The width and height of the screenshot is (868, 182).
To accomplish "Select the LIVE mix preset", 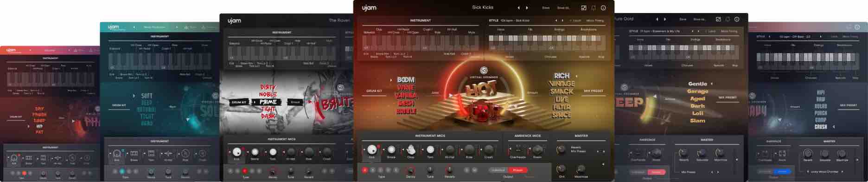I will [562, 99].
